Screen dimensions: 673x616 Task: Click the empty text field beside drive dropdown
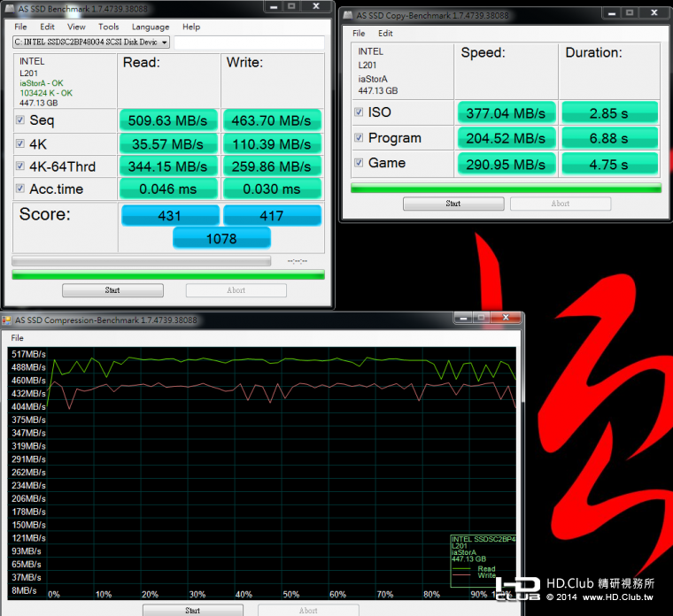pyautogui.click(x=250, y=42)
